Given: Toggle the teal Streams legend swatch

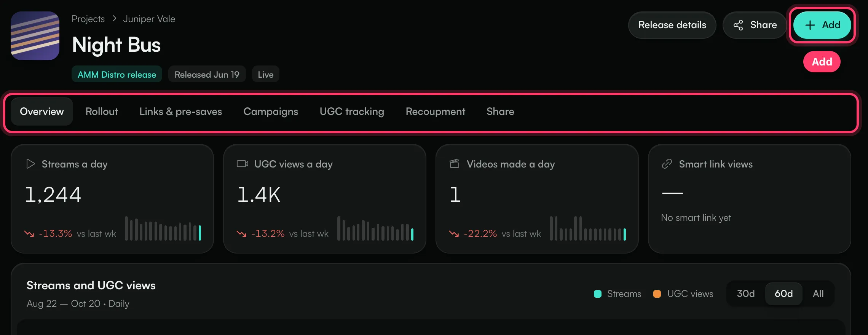Looking at the screenshot, I should pos(598,294).
